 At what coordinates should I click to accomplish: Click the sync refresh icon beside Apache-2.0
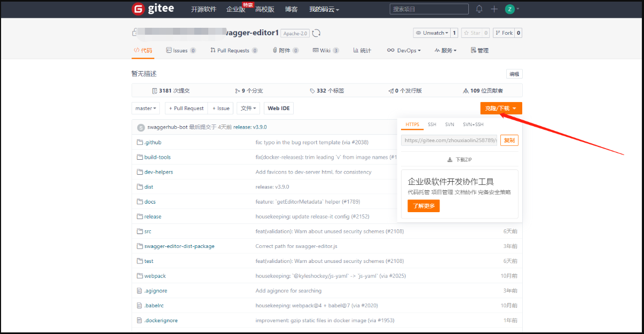pyautogui.click(x=316, y=33)
